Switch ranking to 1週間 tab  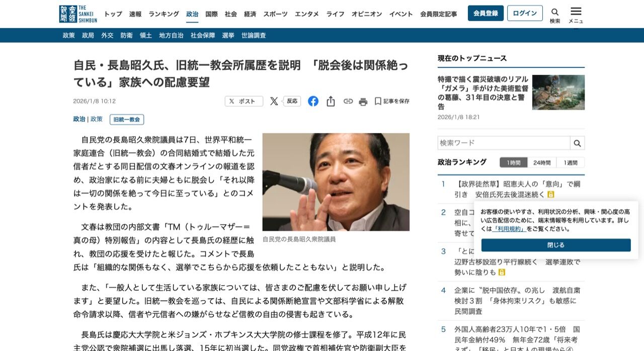[x=571, y=162]
